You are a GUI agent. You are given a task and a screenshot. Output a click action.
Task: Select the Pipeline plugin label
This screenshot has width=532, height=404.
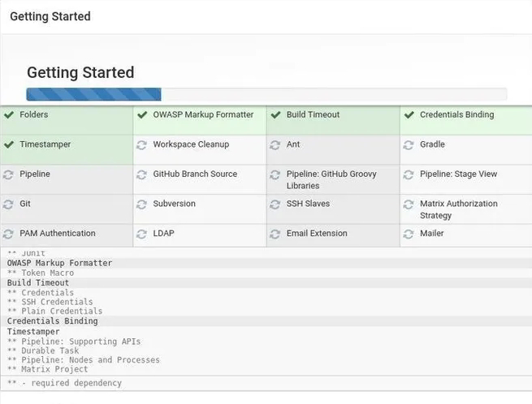point(35,174)
